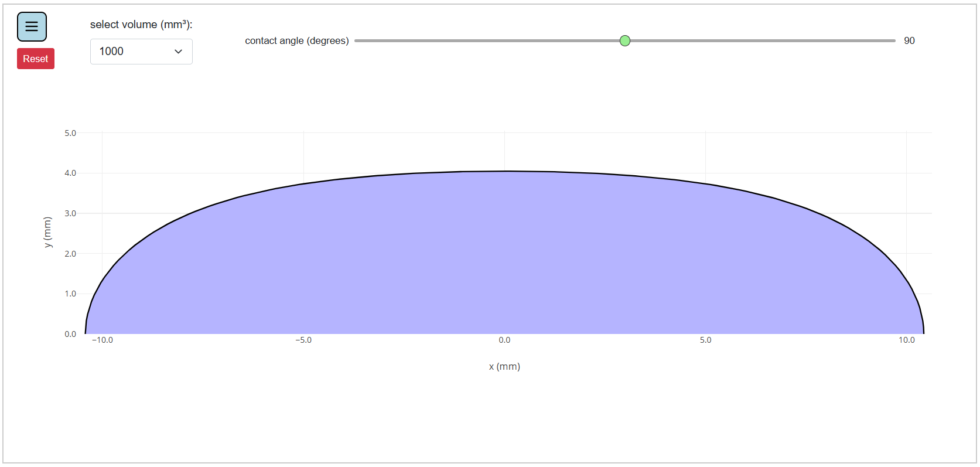Click the −5.0 x-axis tick label

[x=303, y=340]
